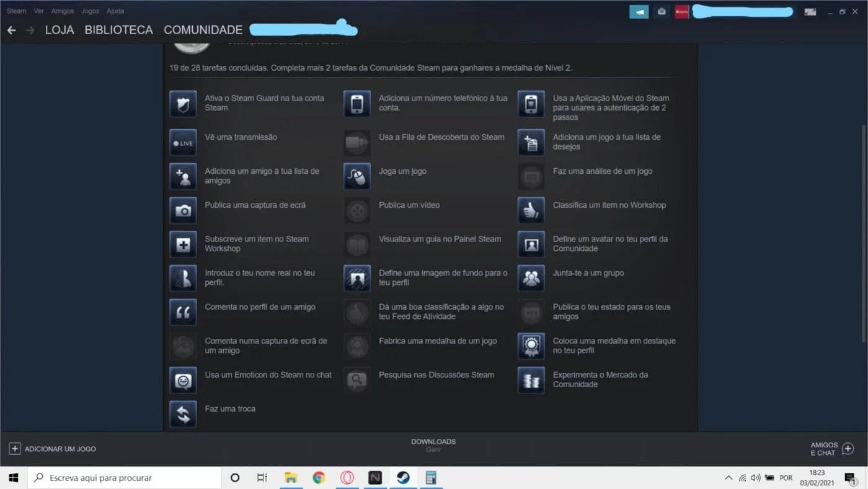The width and height of the screenshot is (868, 489).
Task: Click the guide book task icon
Action: click(357, 244)
